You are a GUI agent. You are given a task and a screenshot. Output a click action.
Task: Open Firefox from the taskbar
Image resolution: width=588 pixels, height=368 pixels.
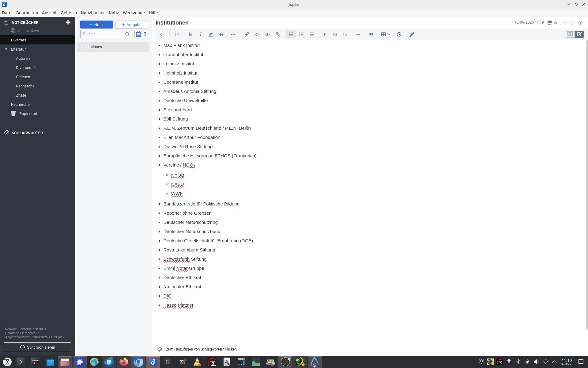(124, 362)
